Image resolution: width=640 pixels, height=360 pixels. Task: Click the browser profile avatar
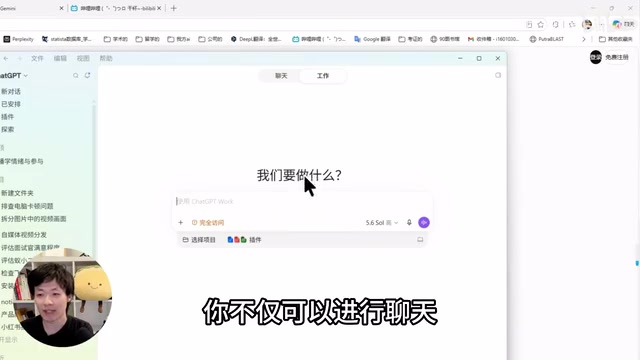(x=587, y=24)
